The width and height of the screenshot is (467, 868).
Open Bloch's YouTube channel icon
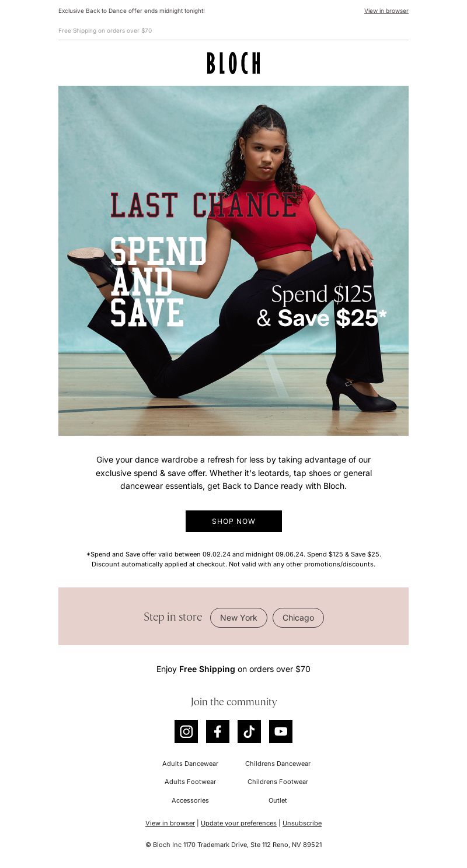(281, 731)
